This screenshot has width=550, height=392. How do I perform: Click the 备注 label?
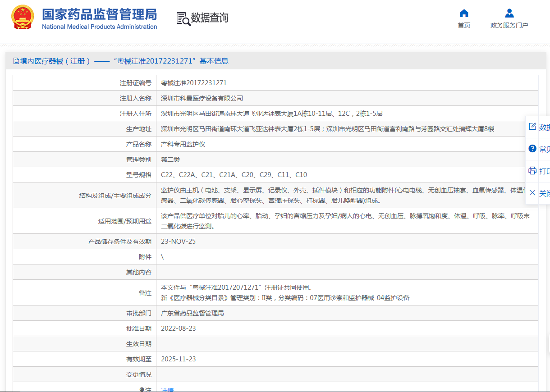point(145,293)
